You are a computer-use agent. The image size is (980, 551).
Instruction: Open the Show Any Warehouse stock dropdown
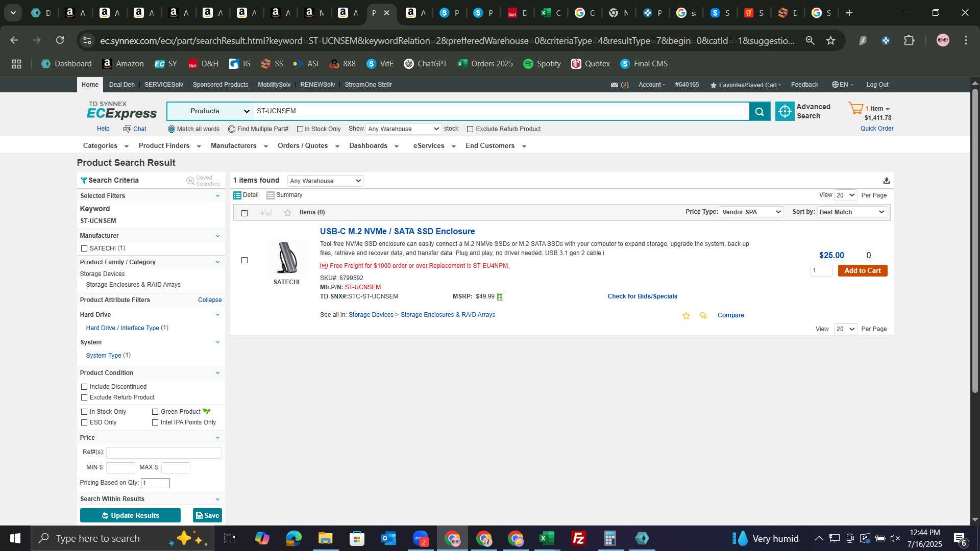(x=403, y=129)
